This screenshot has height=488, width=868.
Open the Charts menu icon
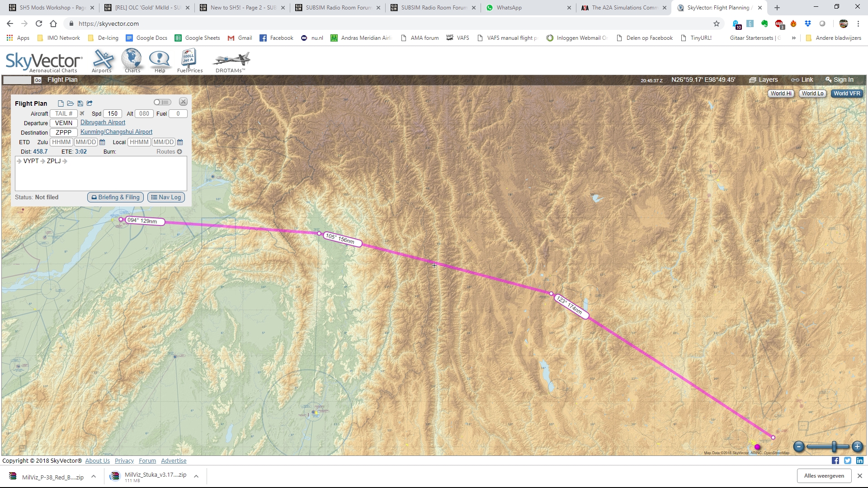132,60
